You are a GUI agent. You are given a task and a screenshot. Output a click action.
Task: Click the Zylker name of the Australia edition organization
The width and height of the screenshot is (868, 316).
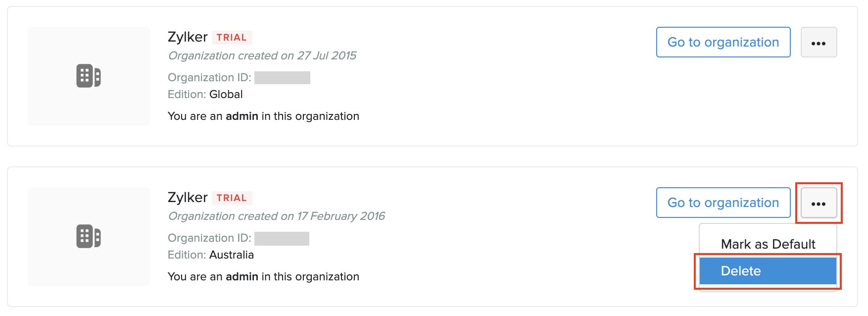tap(188, 198)
